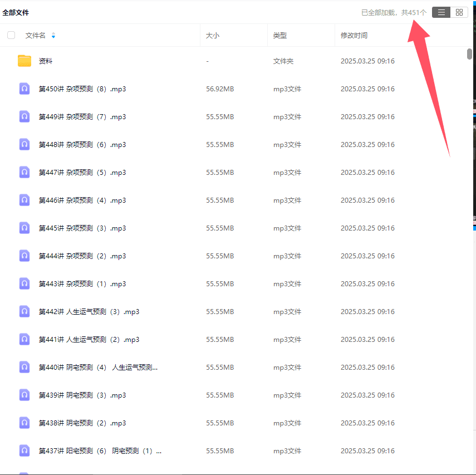
Task: Click the mp3 icon of 第441讲 人生运气预测（2）
Action: tap(24, 339)
